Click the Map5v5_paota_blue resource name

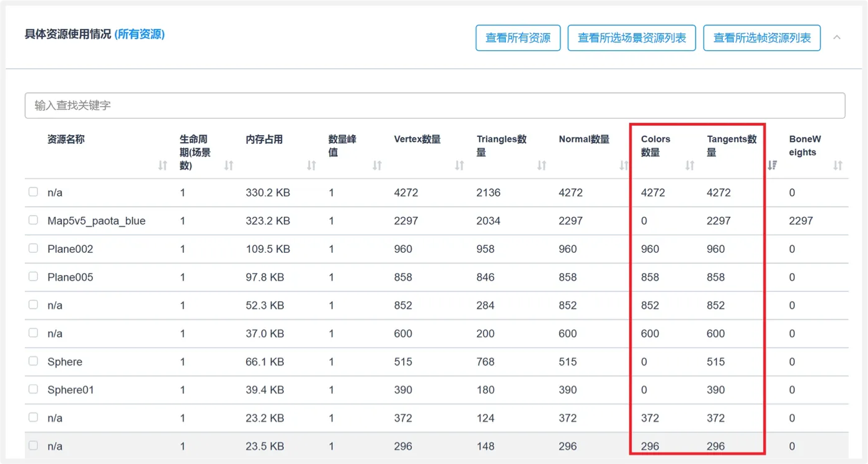tap(97, 221)
